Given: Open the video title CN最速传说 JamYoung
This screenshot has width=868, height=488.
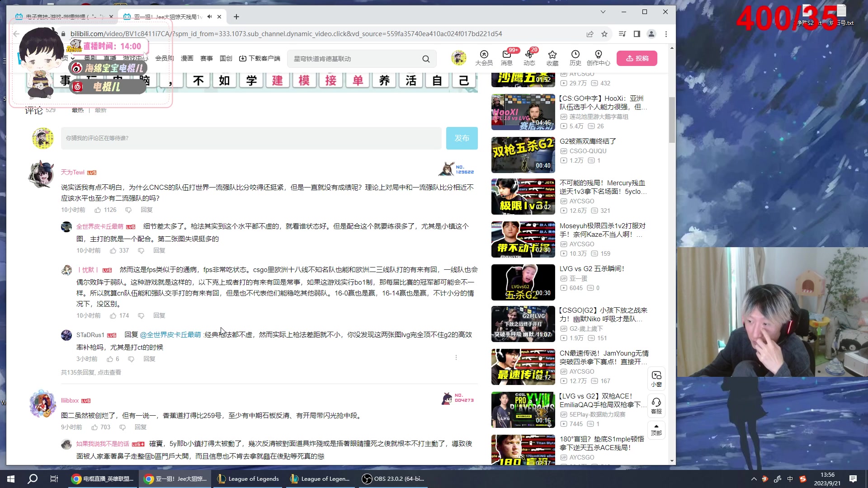Looking at the screenshot, I should [604, 357].
